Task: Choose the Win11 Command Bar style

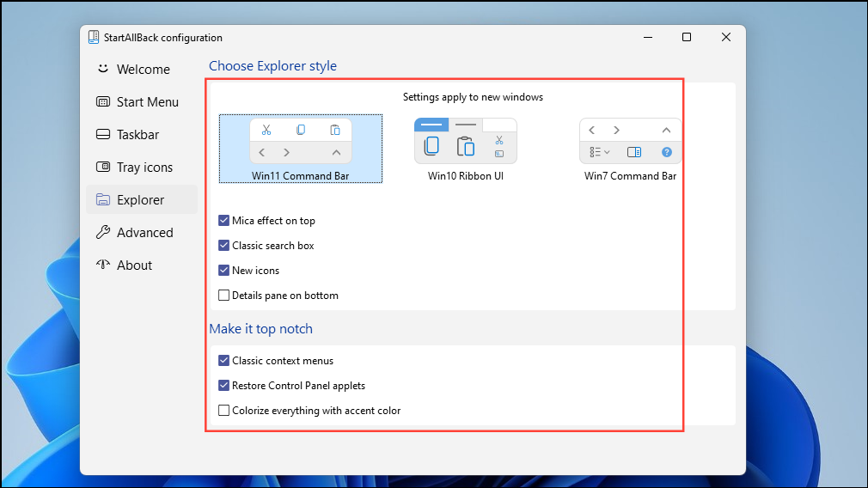Action: tap(301, 149)
